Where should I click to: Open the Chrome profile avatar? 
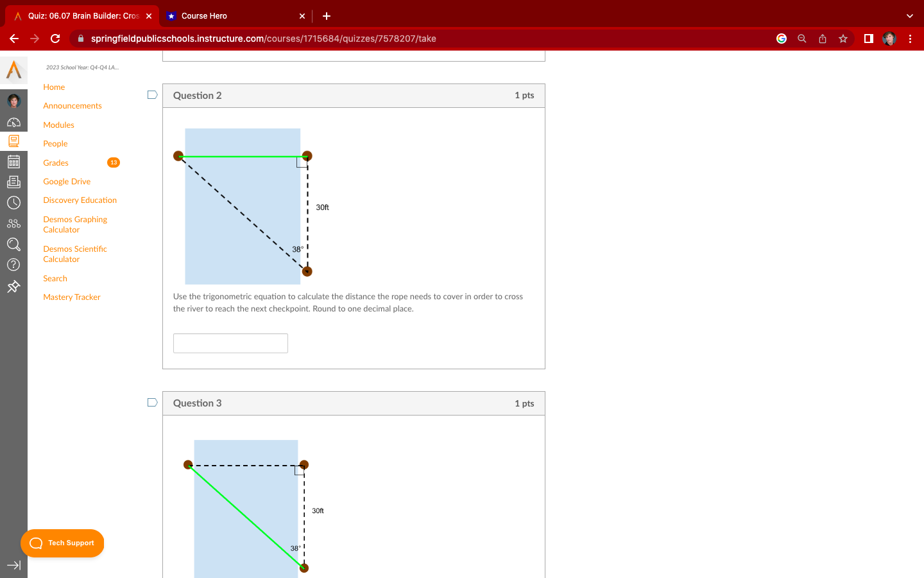tap(889, 39)
